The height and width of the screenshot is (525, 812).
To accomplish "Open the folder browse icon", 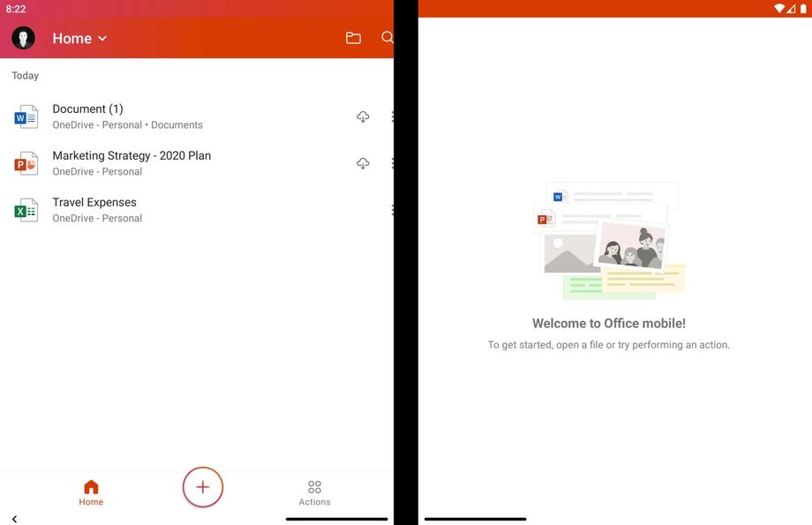I will click(353, 38).
